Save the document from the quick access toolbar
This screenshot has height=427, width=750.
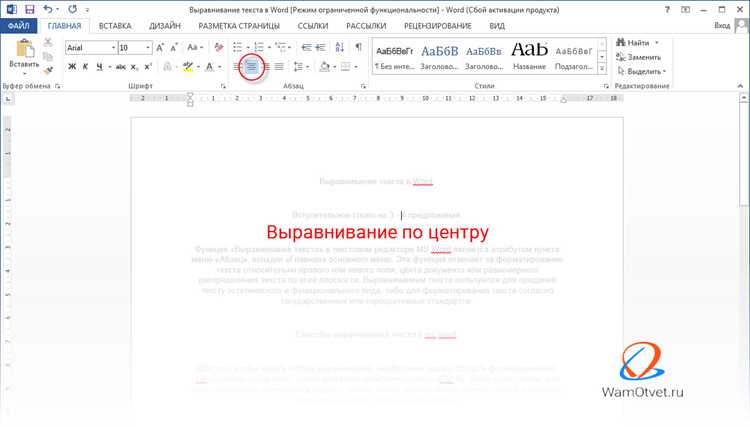pos(29,9)
